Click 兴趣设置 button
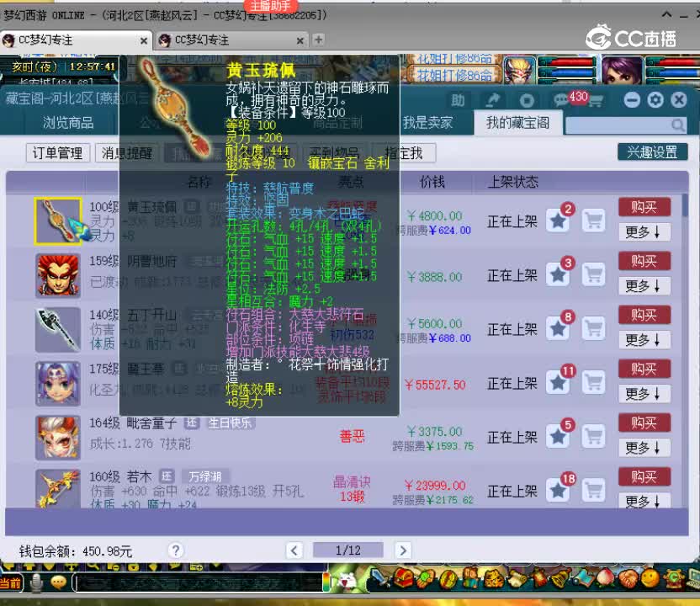 coord(652,151)
